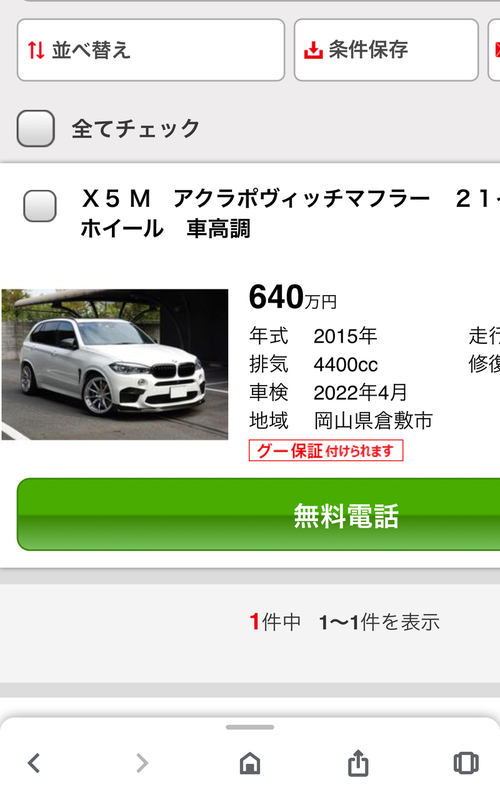
Task: Open the share sheet icon
Action: coord(358,762)
